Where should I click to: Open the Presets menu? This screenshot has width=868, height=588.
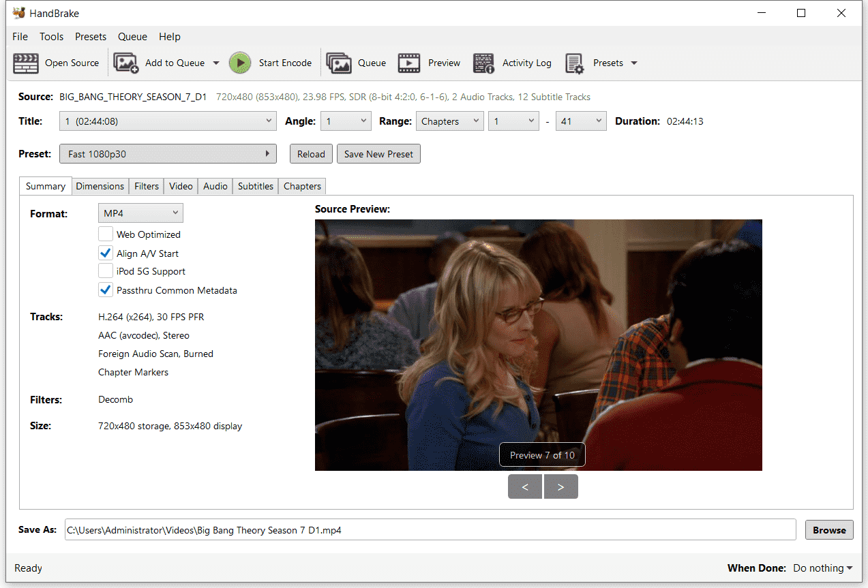pyautogui.click(x=91, y=36)
